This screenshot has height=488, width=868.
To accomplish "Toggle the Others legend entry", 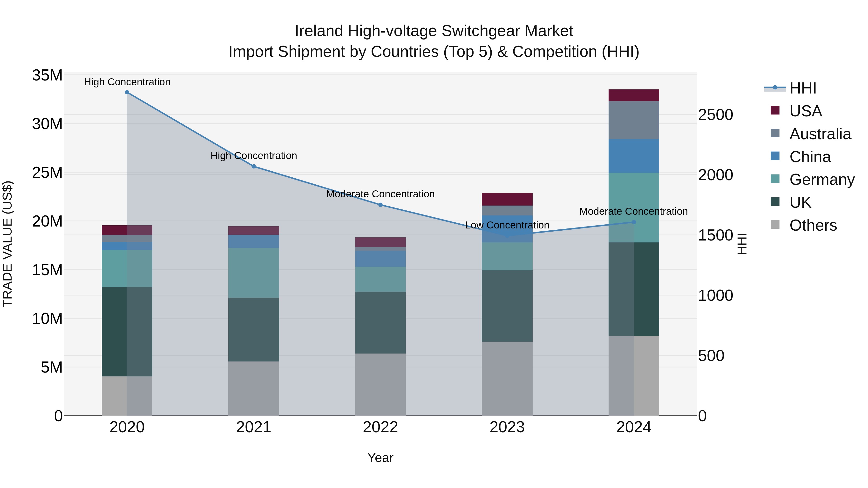I will coord(804,225).
